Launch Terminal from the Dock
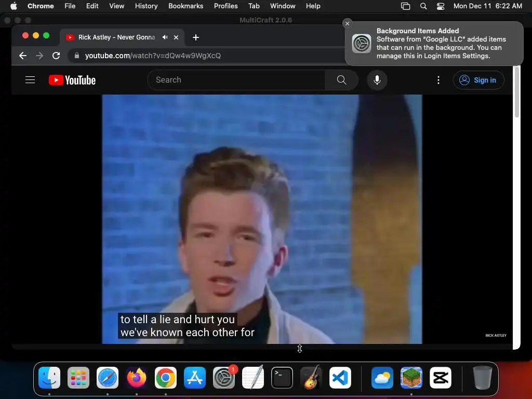 (x=282, y=378)
